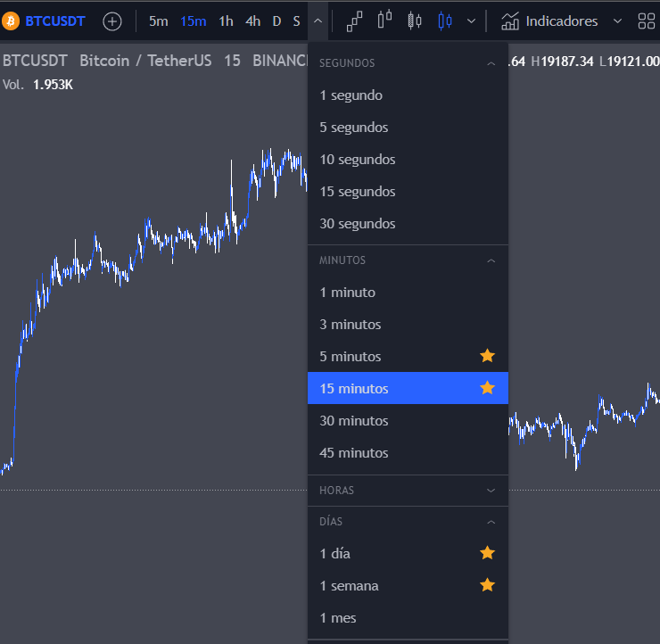Viewport: 660px width, 644px height.
Task: Open the Indicadores panel
Action: [x=549, y=21]
